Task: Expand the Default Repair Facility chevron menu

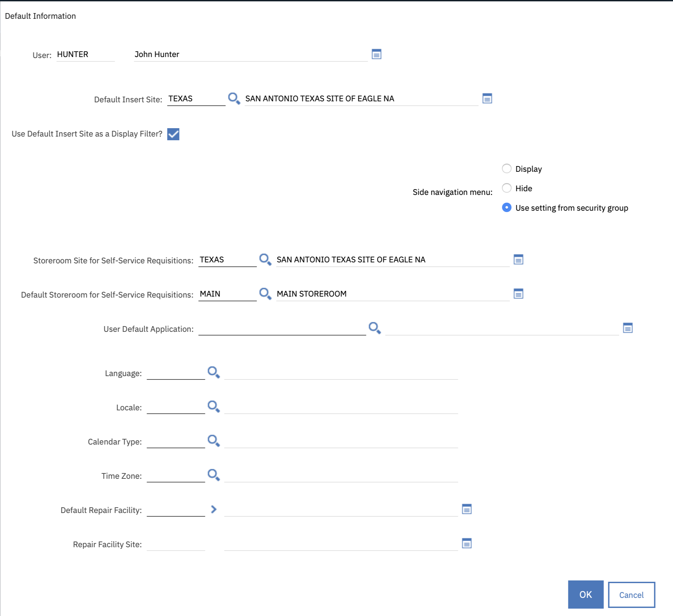Action: pyautogui.click(x=214, y=509)
